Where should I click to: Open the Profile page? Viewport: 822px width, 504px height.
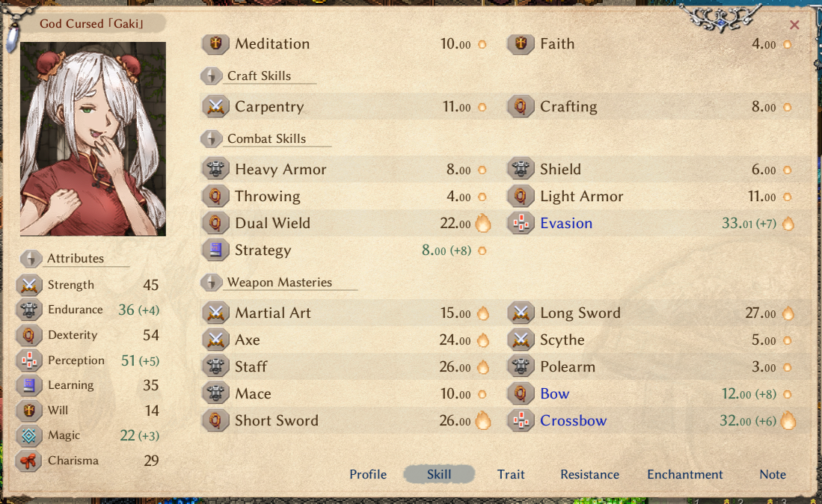368,475
